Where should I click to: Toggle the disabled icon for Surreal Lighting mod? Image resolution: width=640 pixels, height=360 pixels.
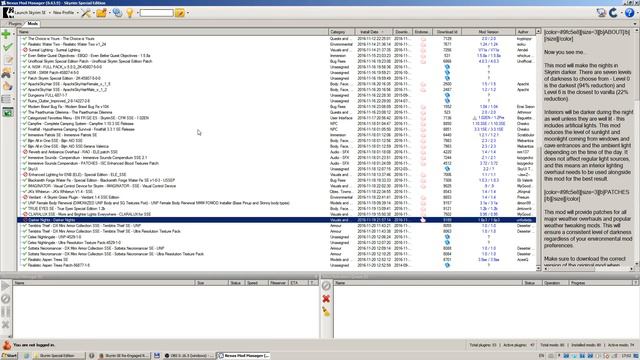tap(25, 50)
